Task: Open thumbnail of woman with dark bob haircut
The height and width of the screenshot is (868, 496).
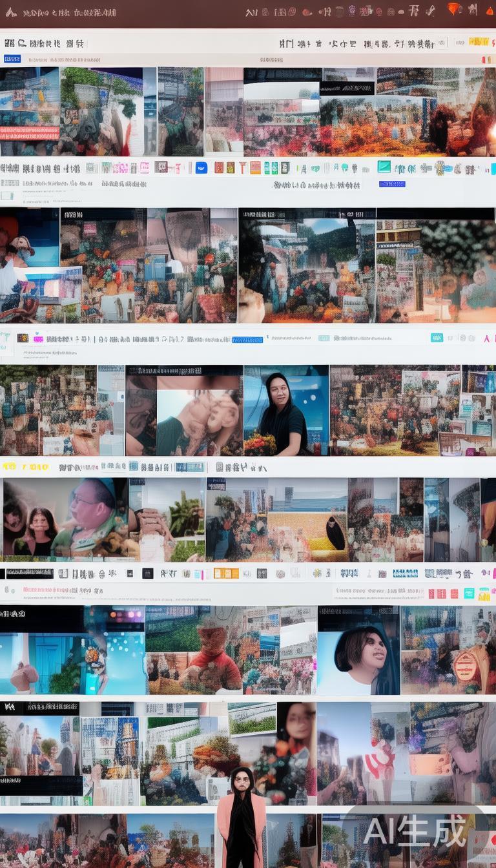Action: click(x=358, y=650)
